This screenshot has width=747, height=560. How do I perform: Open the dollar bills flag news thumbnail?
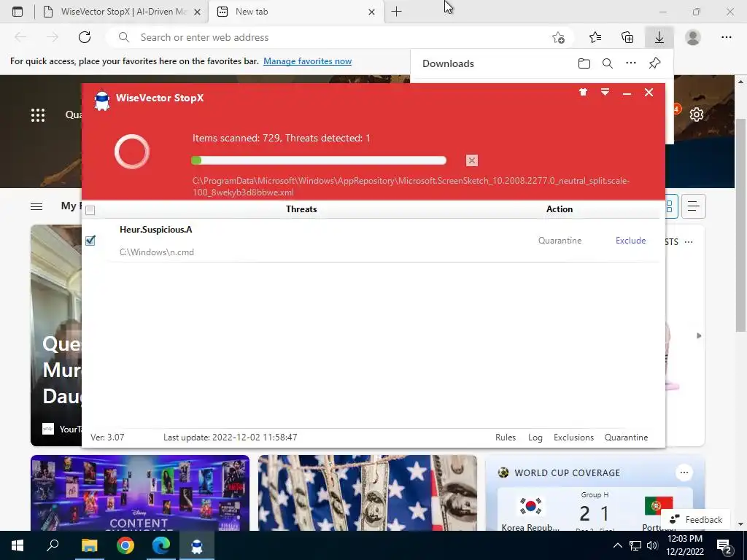click(x=368, y=493)
